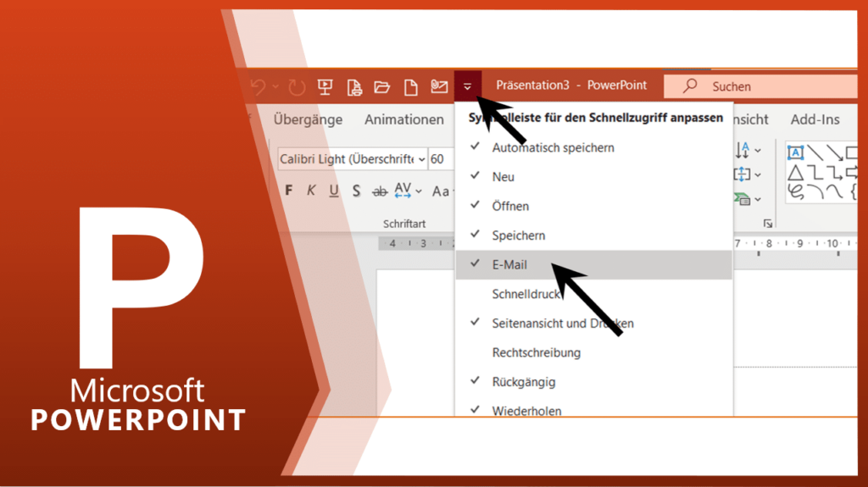Toggle strikethrough formatting (ab icon)
Screen dimensions: 868x487
click(380, 191)
